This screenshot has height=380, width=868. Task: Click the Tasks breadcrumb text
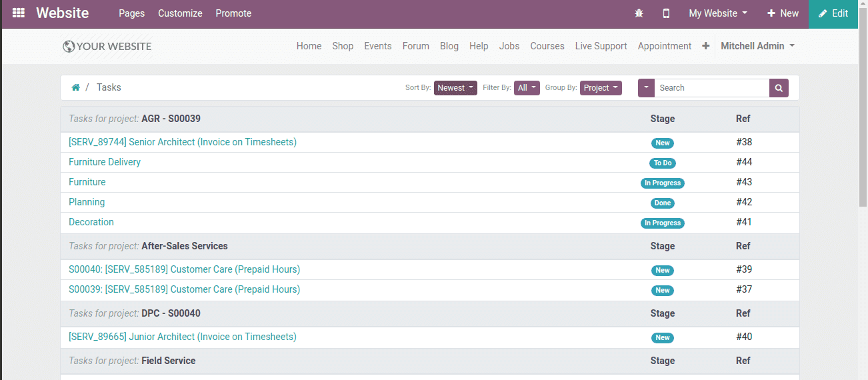pos(109,87)
